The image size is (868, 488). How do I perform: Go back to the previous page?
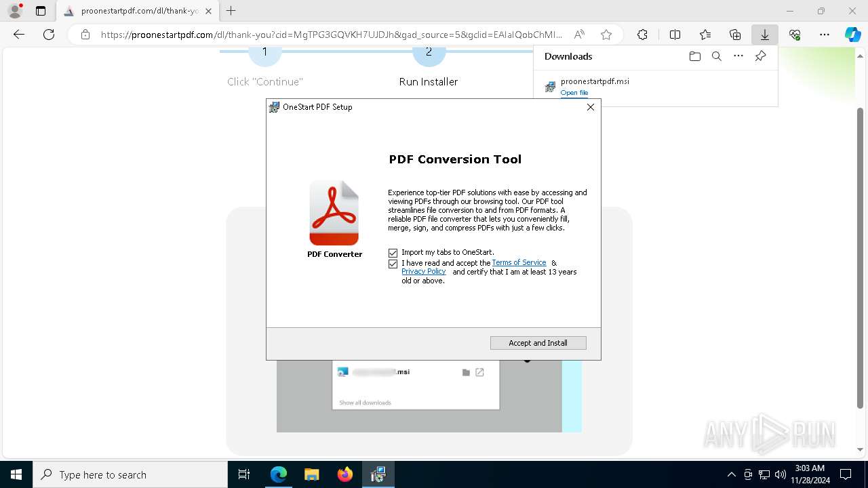(x=19, y=35)
